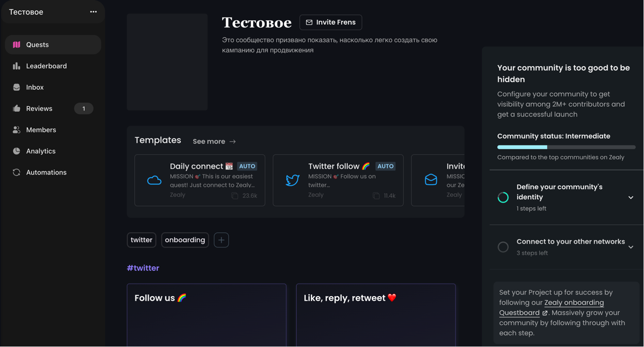Viewport: 644px width, 347px height.
Task: Open the Like, reply, retweet quest card
Action: coord(376,315)
